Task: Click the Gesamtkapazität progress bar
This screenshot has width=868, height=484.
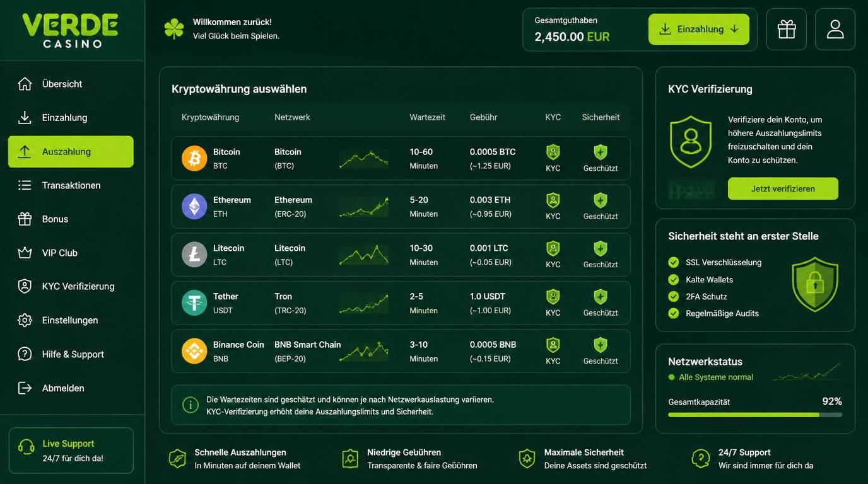Action: [x=755, y=415]
